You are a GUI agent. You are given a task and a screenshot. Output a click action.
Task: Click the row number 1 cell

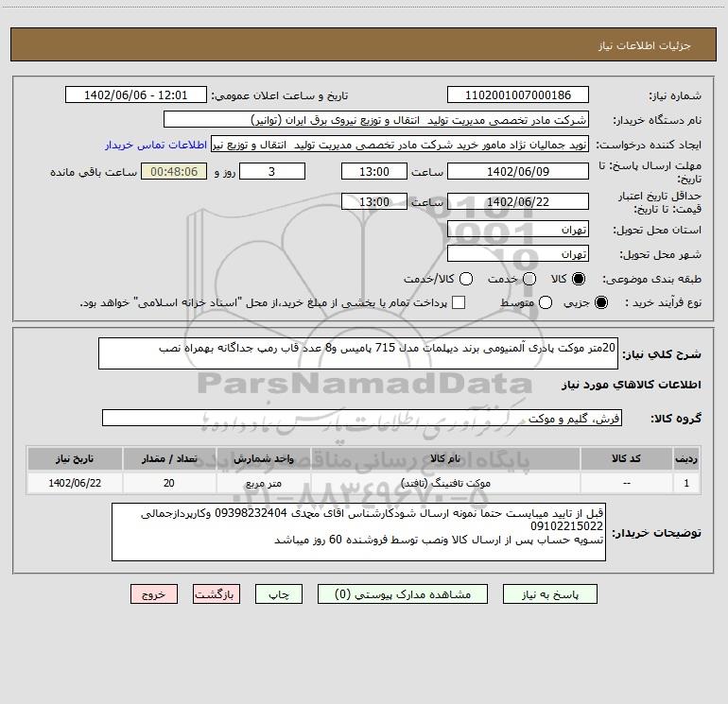[x=686, y=483]
